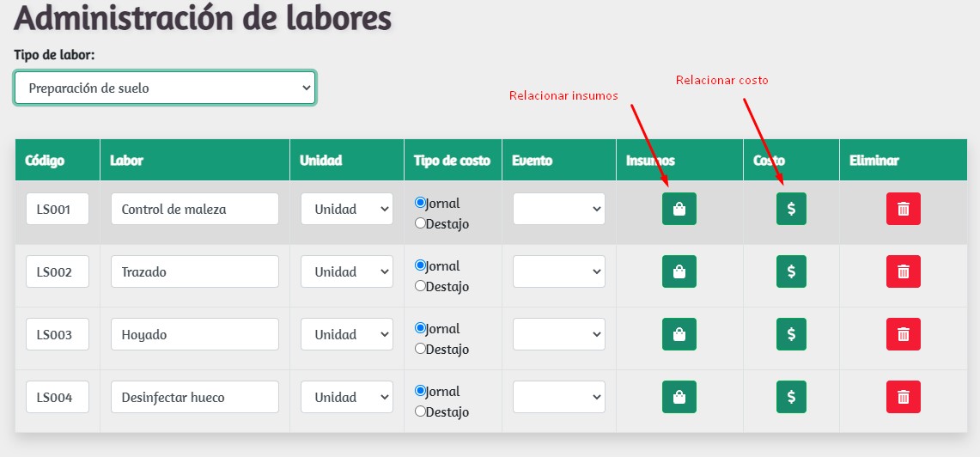This screenshot has width=980, height=457.
Task: Edit the Desinfectar hueco labor name field
Action: point(194,397)
